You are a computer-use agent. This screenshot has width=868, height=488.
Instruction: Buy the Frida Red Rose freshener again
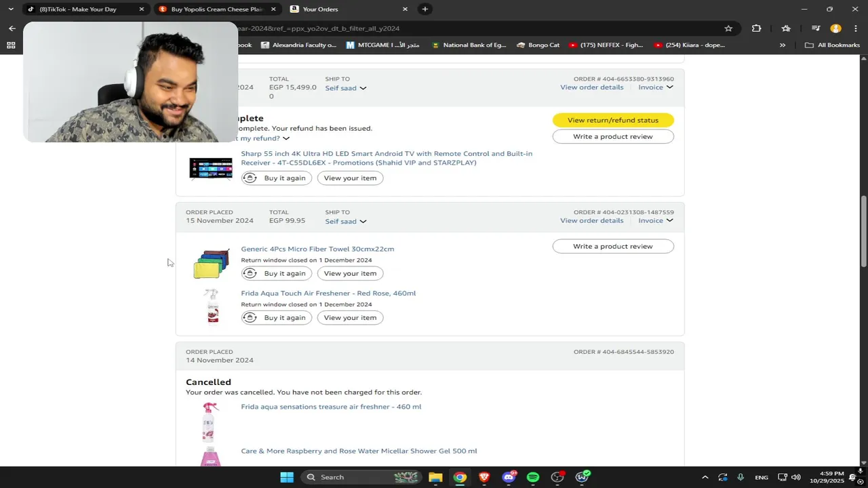277,318
